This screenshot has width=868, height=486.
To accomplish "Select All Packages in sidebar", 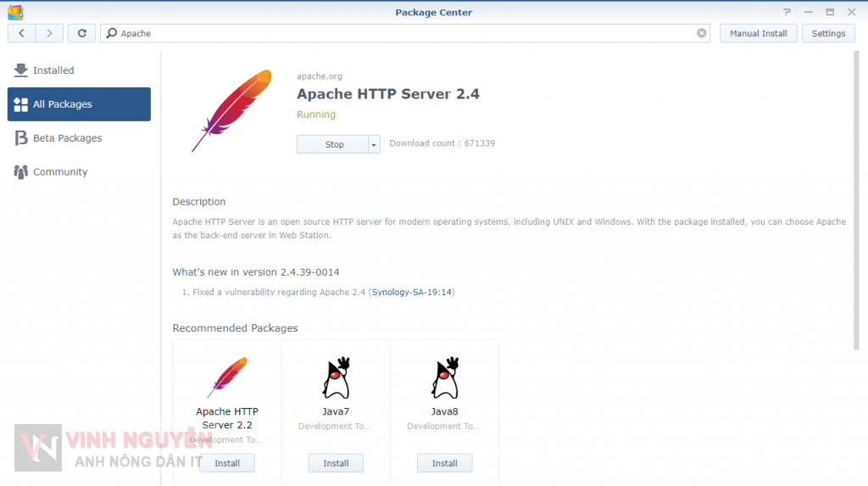I will point(79,104).
